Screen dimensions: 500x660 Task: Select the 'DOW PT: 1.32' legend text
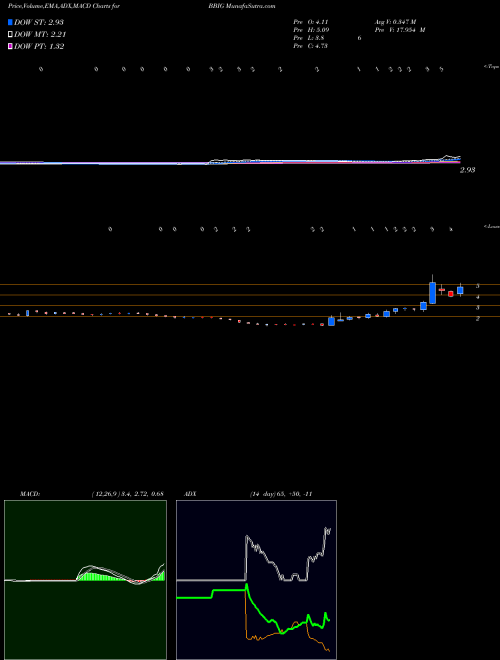click(x=39, y=46)
